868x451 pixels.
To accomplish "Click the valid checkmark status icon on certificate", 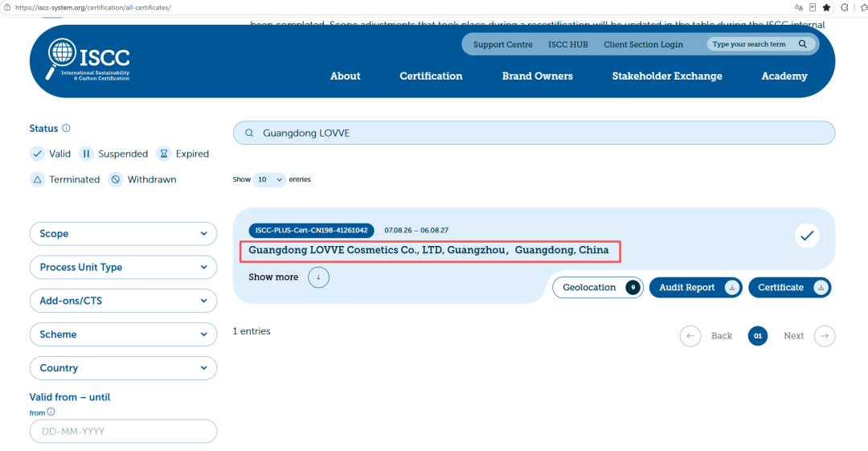I will [x=807, y=236].
